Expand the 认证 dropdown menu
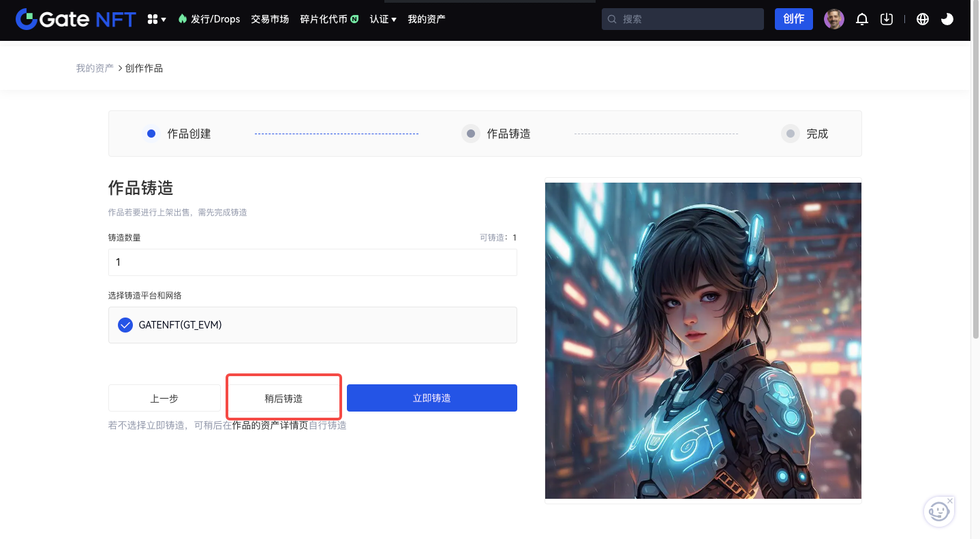Viewport: 980px width, 539px height. pyautogui.click(x=383, y=19)
